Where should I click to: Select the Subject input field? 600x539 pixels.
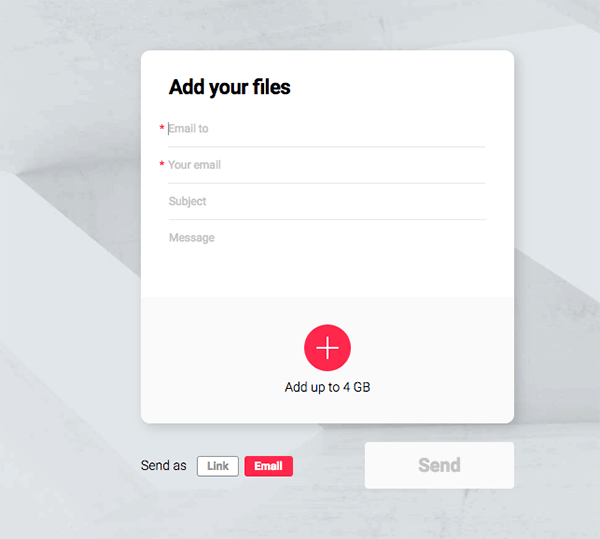326,202
